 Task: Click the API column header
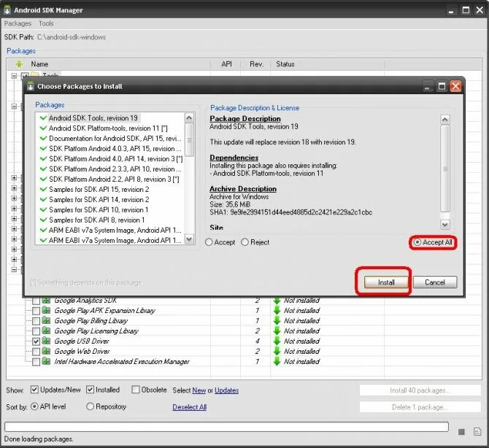(226, 64)
